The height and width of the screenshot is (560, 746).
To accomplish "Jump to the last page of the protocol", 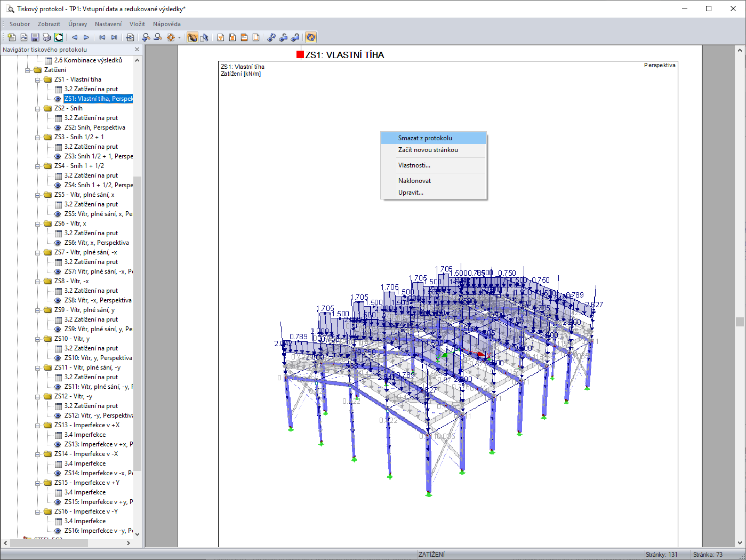I will click(114, 37).
